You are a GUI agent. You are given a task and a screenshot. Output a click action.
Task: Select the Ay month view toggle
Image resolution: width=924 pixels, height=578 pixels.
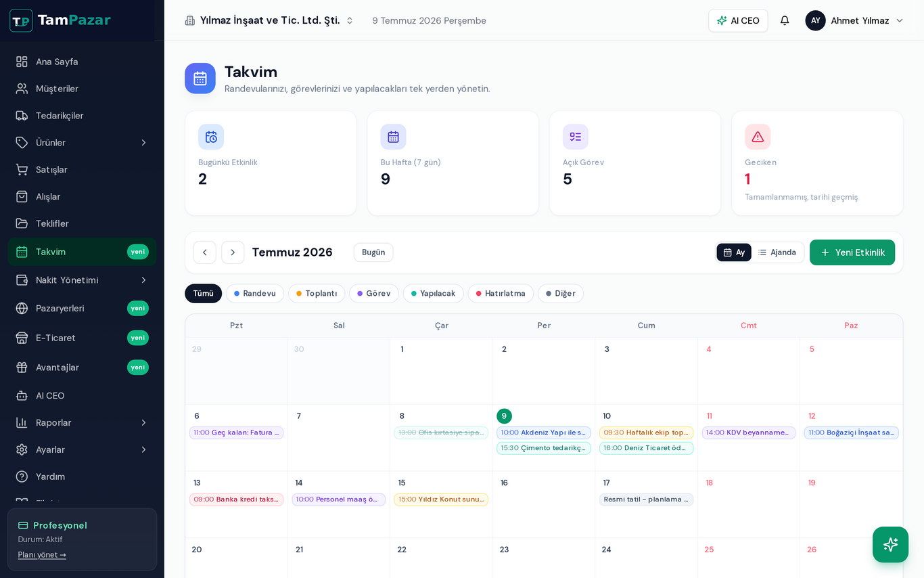(734, 252)
